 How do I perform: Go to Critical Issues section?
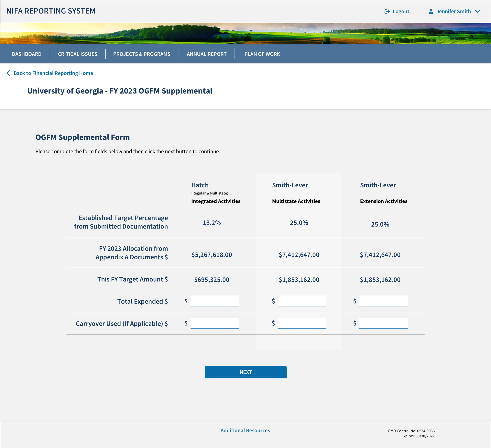point(77,54)
